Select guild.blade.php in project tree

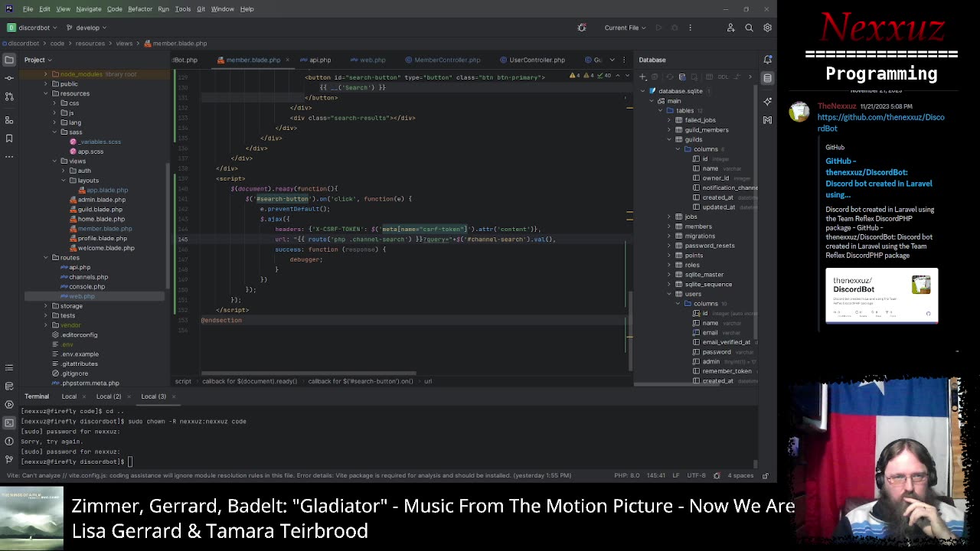pos(100,209)
